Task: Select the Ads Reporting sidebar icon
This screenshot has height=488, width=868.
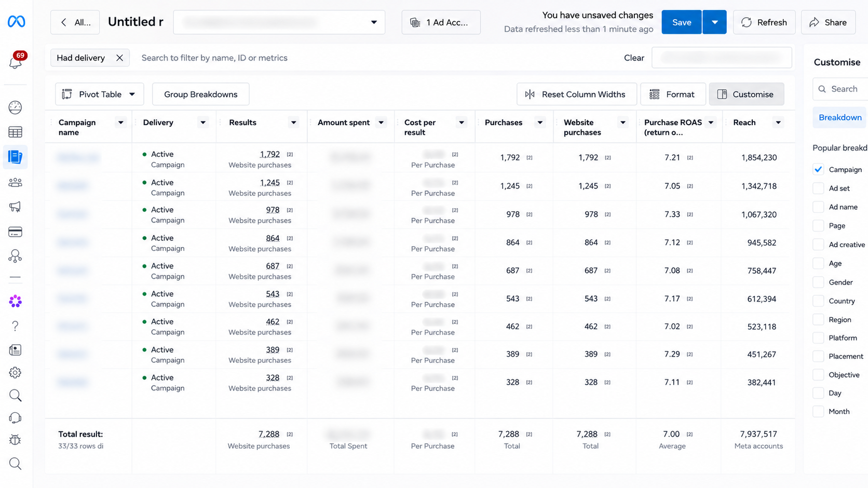Action: (15, 157)
